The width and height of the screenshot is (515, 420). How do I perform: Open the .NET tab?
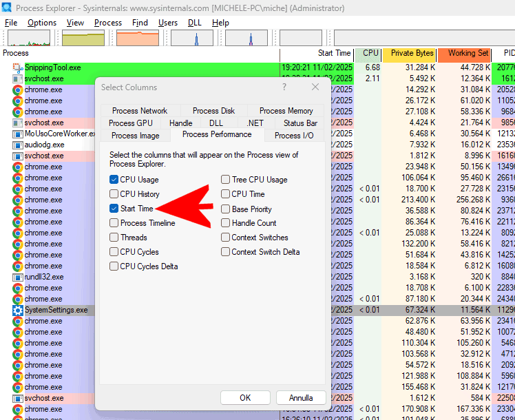point(255,123)
